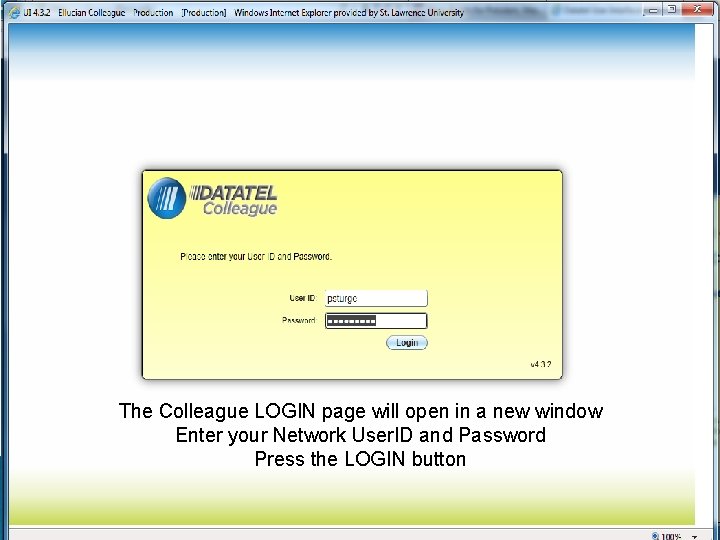The width and height of the screenshot is (720, 540).
Task: Minimize the Ellucian Colleague window
Action: point(652,10)
